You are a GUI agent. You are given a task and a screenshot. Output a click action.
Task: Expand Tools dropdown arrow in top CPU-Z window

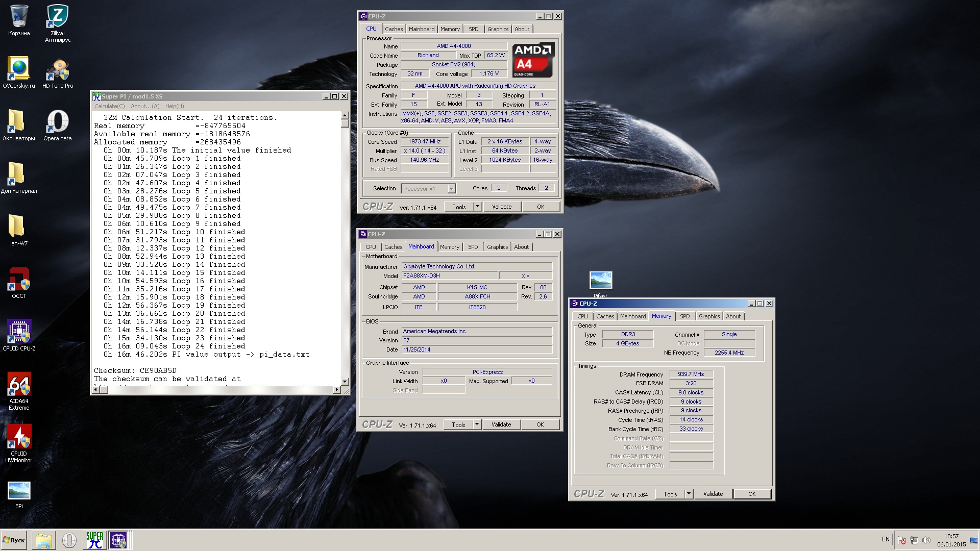tap(477, 207)
